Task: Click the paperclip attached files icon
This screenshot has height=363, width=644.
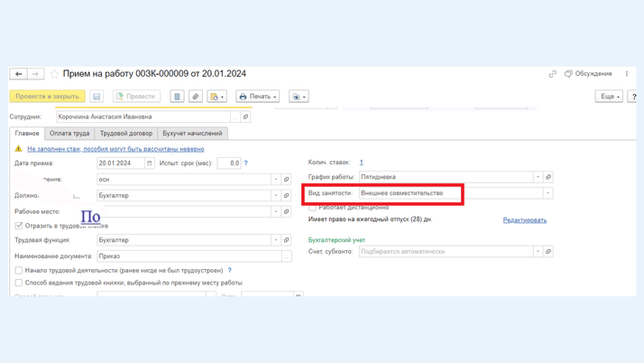Action: click(196, 97)
